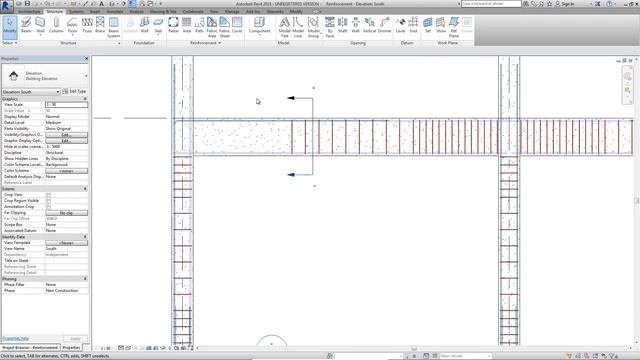640x360 pixels.
Task: Click Edit for Visibility/Graphics Overrides
Action: click(x=67, y=135)
